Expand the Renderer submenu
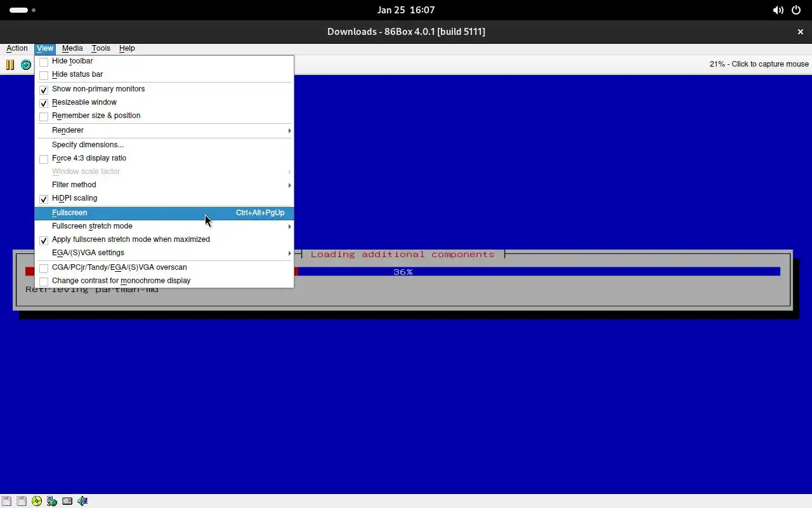Viewport: 812px width, 508px height. tap(164, 130)
